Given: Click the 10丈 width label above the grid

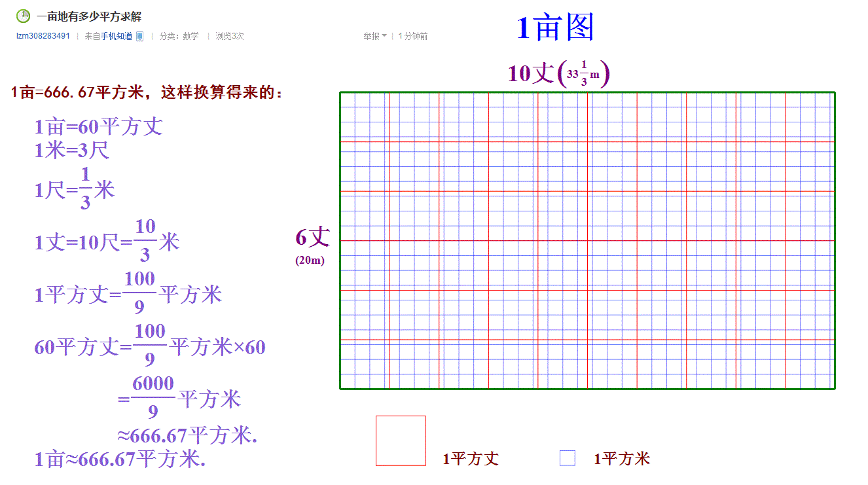Looking at the screenshot, I should point(558,73).
